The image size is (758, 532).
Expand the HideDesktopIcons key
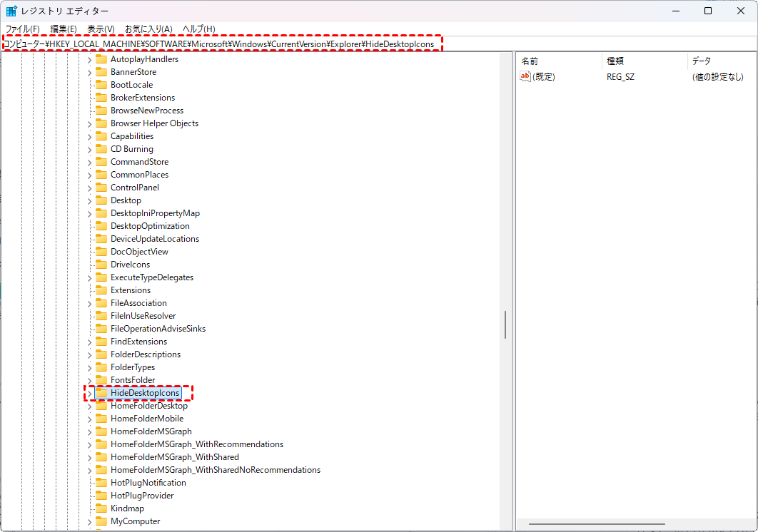pos(89,393)
